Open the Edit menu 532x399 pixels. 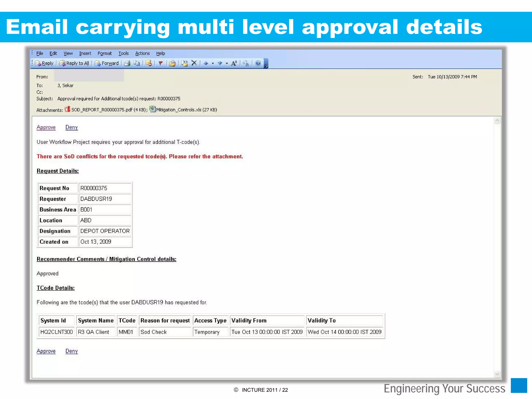coord(53,53)
